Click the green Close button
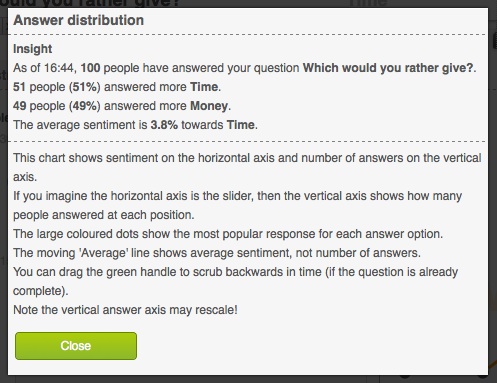Image resolution: width=497 pixels, height=383 pixels. (x=76, y=346)
